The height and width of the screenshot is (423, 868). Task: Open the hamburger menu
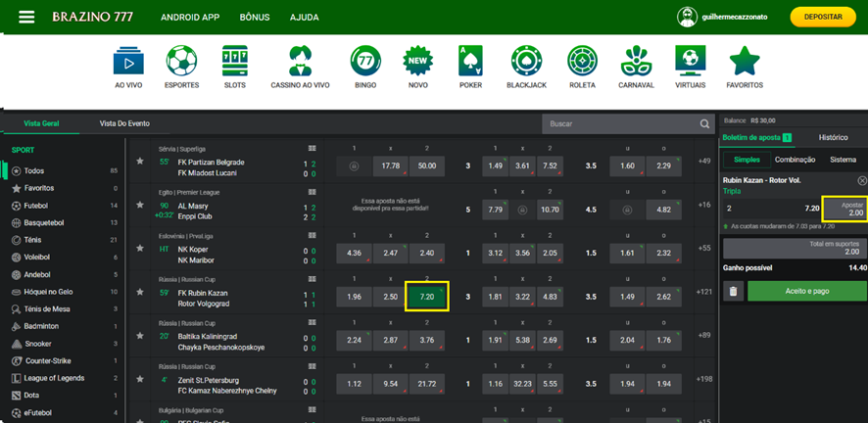pyautogui.click(x=26, y=18)
